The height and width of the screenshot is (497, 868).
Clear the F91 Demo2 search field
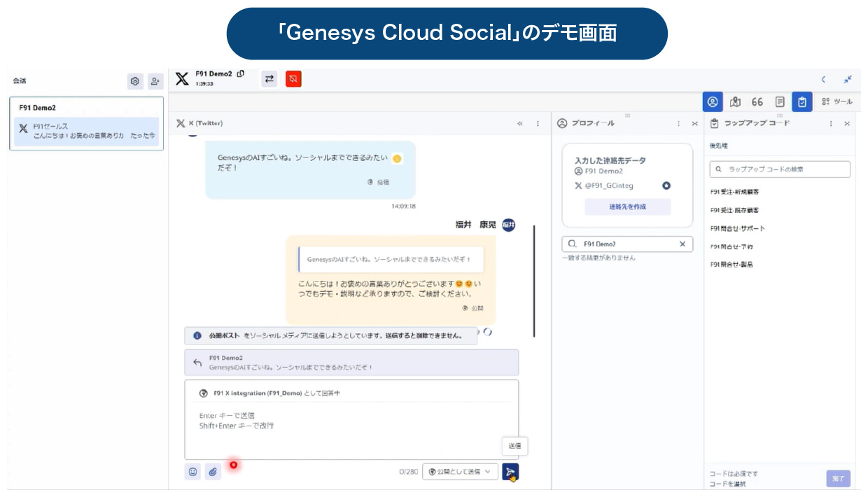coord(682,244)
